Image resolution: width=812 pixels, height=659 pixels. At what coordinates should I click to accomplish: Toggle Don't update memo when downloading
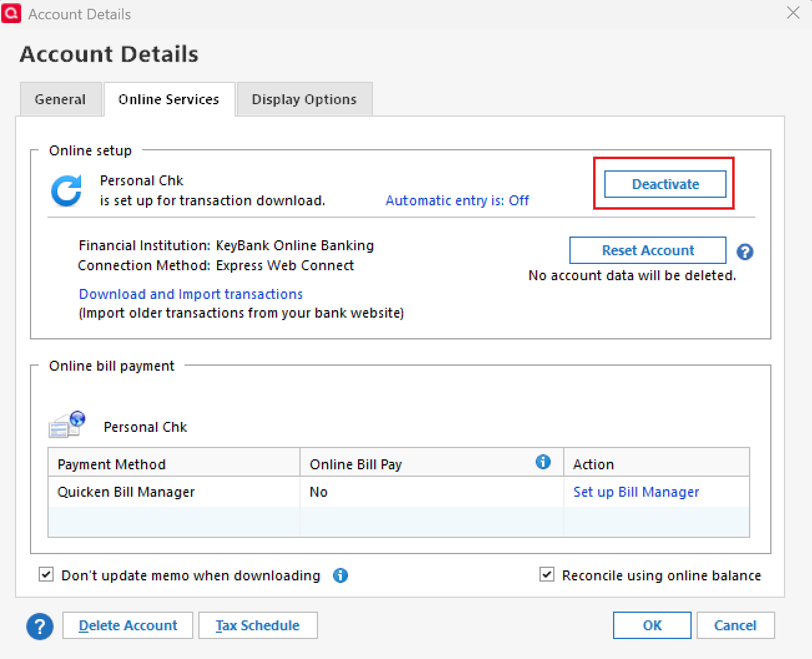point(47,575)
